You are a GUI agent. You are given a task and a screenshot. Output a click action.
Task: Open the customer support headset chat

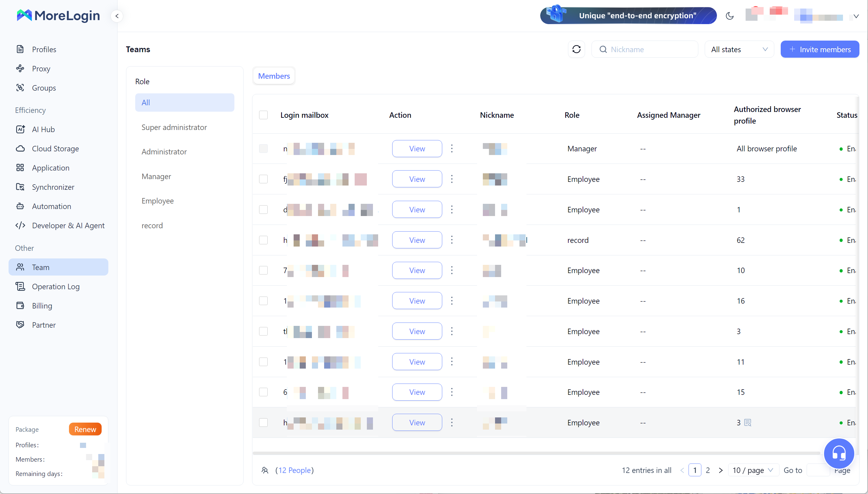pos(839,453)
